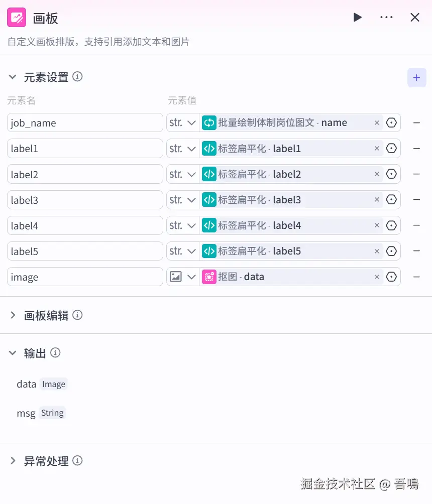Expand the 异常处理 section
432x504 pixels.
pos(13,461)
